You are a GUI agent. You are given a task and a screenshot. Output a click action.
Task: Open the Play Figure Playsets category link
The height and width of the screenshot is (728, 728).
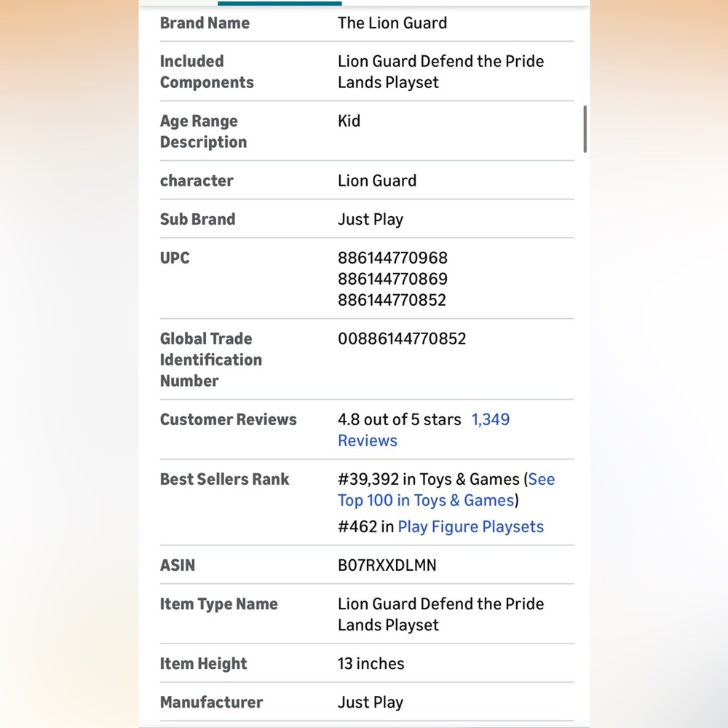(470, 527)
